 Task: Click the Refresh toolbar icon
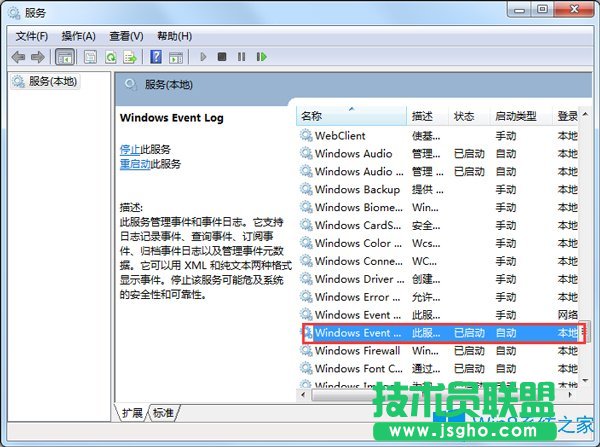point(111,57)
